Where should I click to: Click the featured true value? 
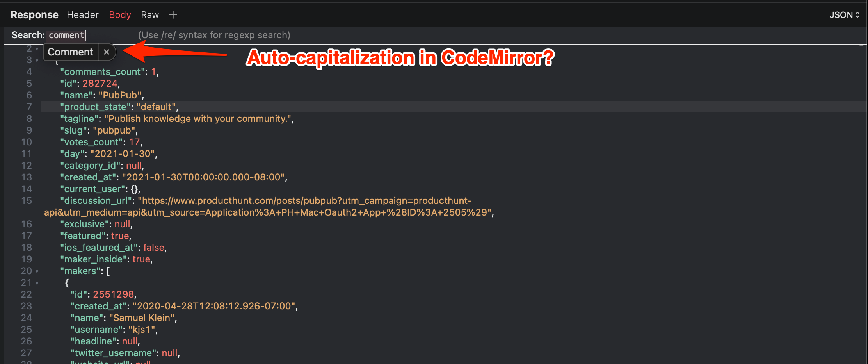tap(120, 236)
